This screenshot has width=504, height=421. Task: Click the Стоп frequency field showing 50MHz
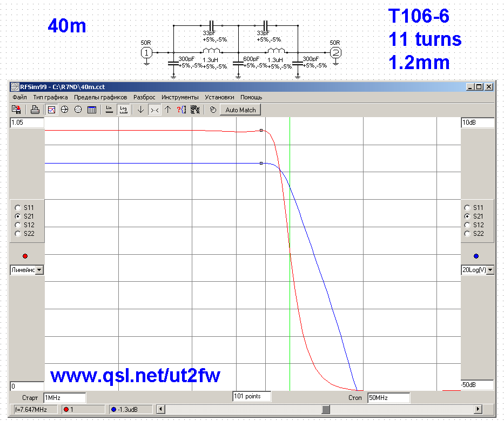click(388, 398)
